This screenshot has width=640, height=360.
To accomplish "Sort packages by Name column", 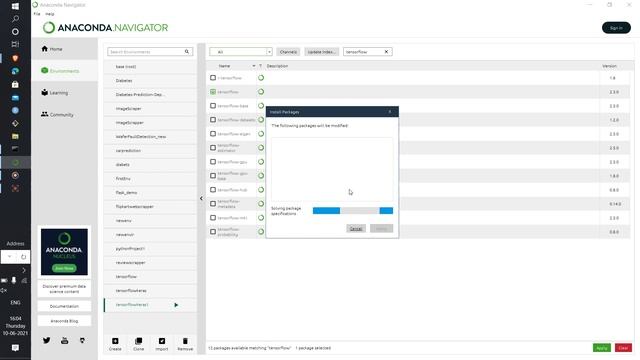I will pos(224,66).
